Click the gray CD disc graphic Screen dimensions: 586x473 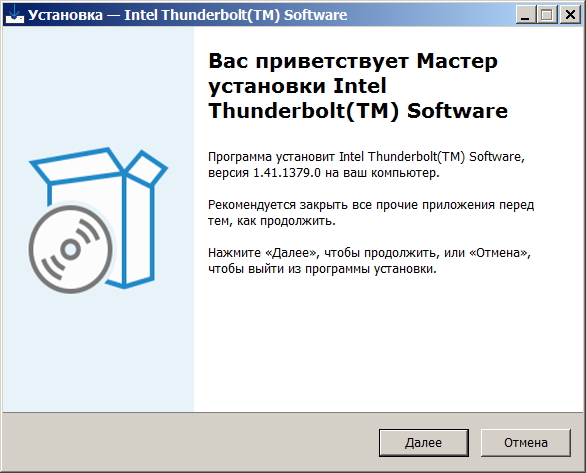(x=71, y=249)
